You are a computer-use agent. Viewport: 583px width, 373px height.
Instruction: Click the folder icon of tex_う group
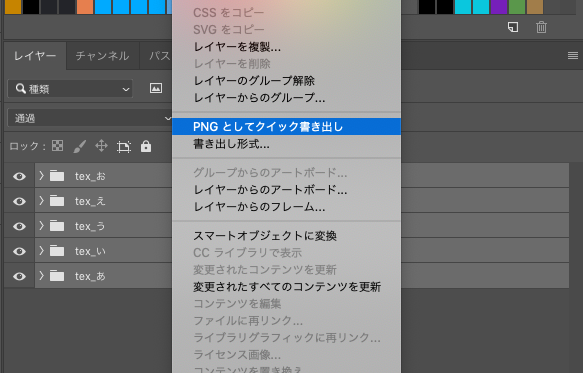pyautogui.click(x=57, y=226)
